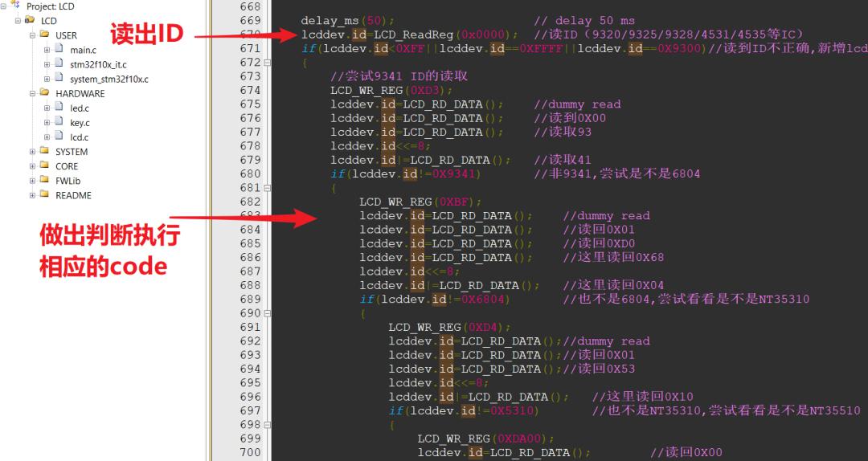Select Project: LCD root node
The width and height of the screenshot is (868, 461).
point(50,6)
